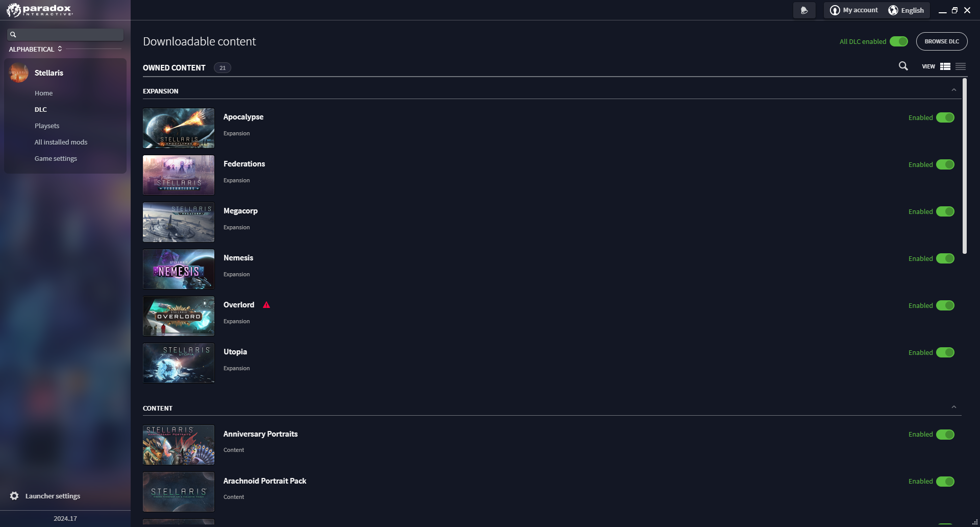Click the Paradox Interactive logo
Screen dimensions: 980x527
pyautogui.click(x=40, y=10)
